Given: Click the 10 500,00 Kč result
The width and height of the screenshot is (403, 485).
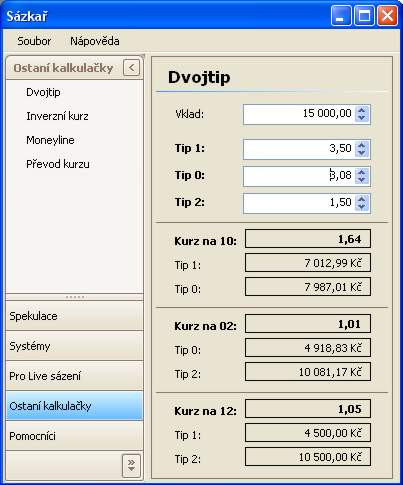Looking at the screenshot, I should tap(308, 457).
